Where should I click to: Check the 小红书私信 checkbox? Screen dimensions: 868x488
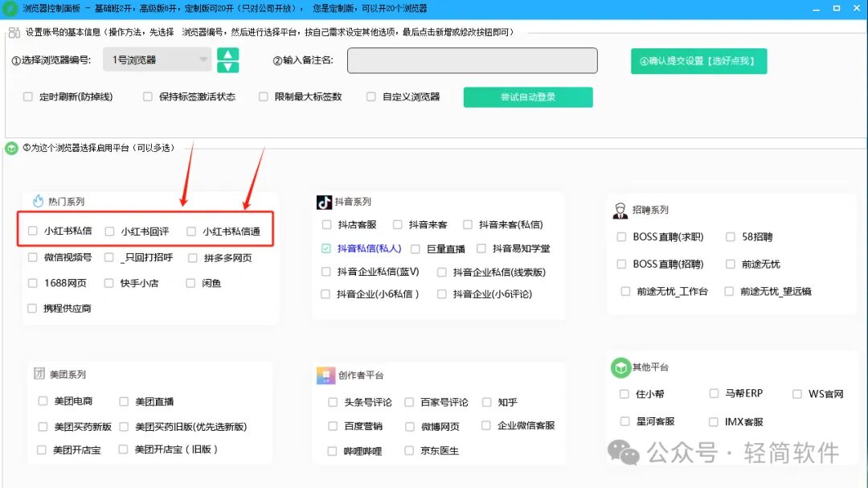[x=33, y=231]
